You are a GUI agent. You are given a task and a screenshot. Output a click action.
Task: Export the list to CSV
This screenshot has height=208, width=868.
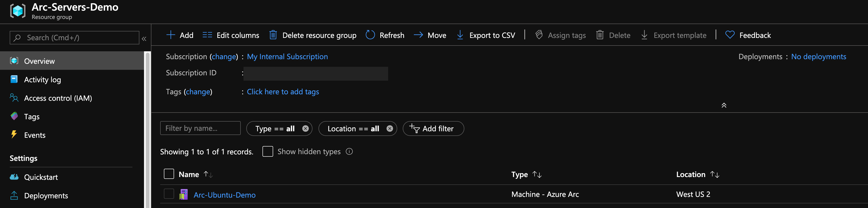486,35
